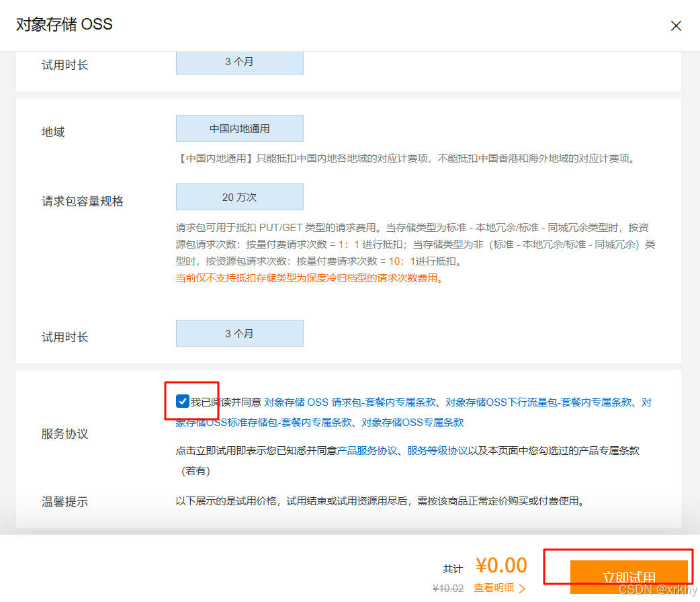Open 对象存储OSS专属条款 link
This screenshot has width=700, height=602.
[412, 422]
